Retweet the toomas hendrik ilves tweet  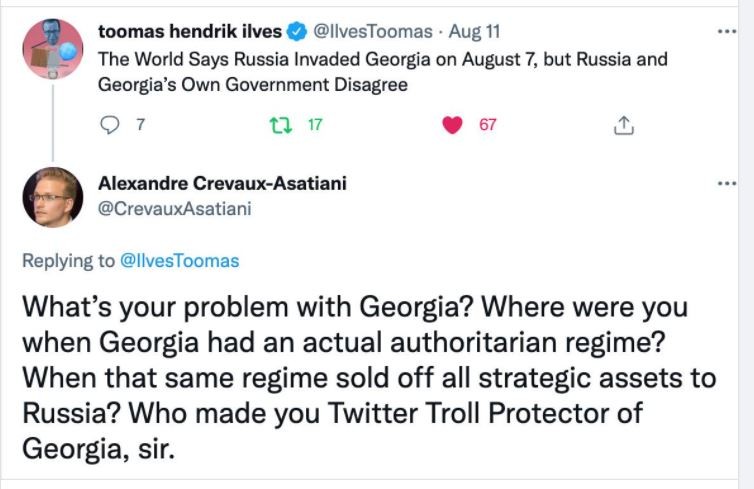click(x=282, y=125)
